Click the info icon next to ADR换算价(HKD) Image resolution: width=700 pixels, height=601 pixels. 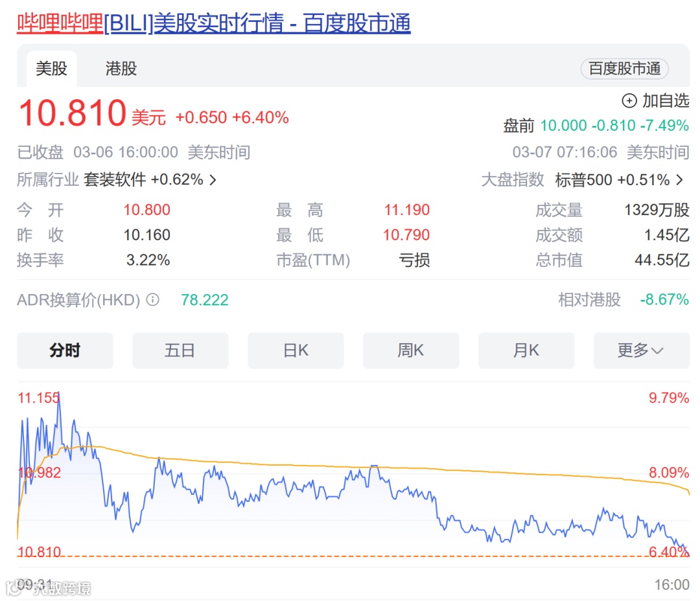pyautogui.click(x=153, y=299)
